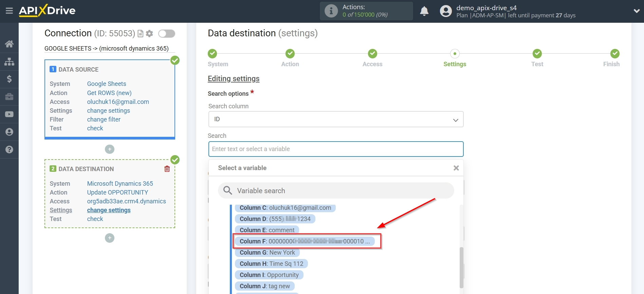
Task: Click check in data destination test
Action: [x=95, y=219]
